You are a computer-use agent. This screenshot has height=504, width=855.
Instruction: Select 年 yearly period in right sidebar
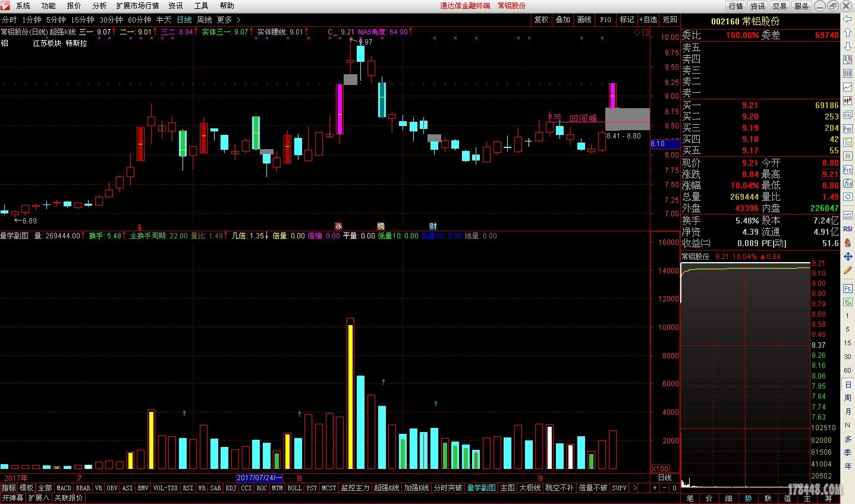pyautogui.click(x=847, y=466)
